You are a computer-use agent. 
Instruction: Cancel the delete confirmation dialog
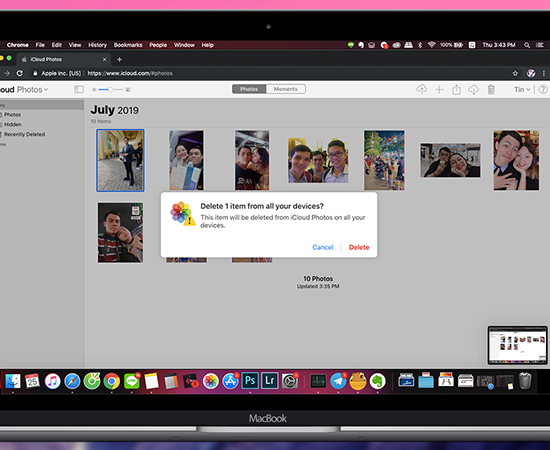[323, 247]
